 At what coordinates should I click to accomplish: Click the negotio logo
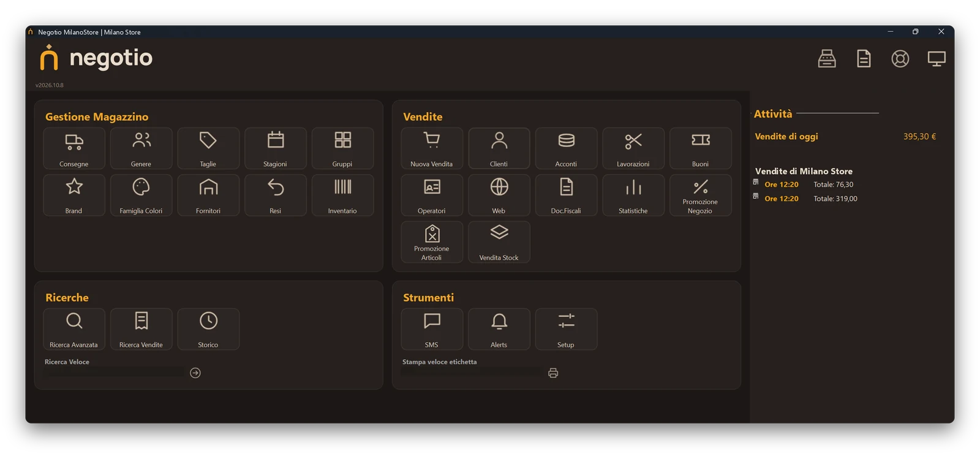[x=96, y=58]
